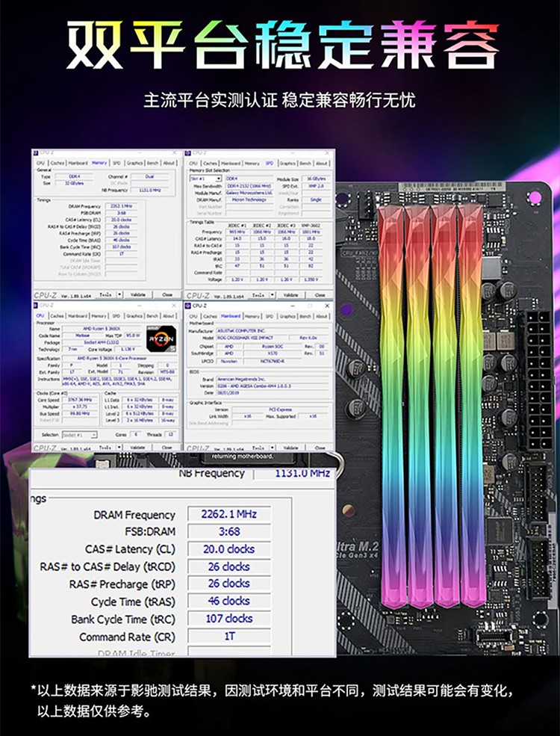Screen dimensions: 560x736
Task: Switch to the CPU tab in the Memory window
Action: [40, 163]
